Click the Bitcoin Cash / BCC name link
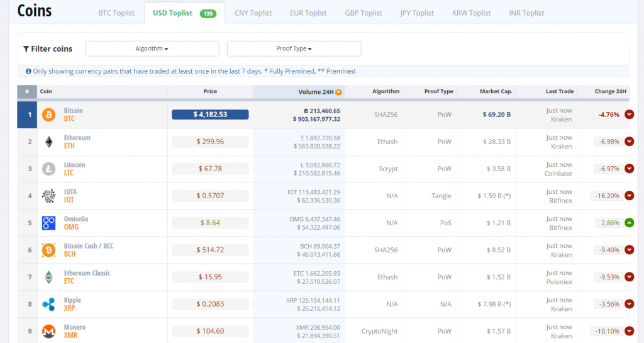 click(x=88, y=246)
